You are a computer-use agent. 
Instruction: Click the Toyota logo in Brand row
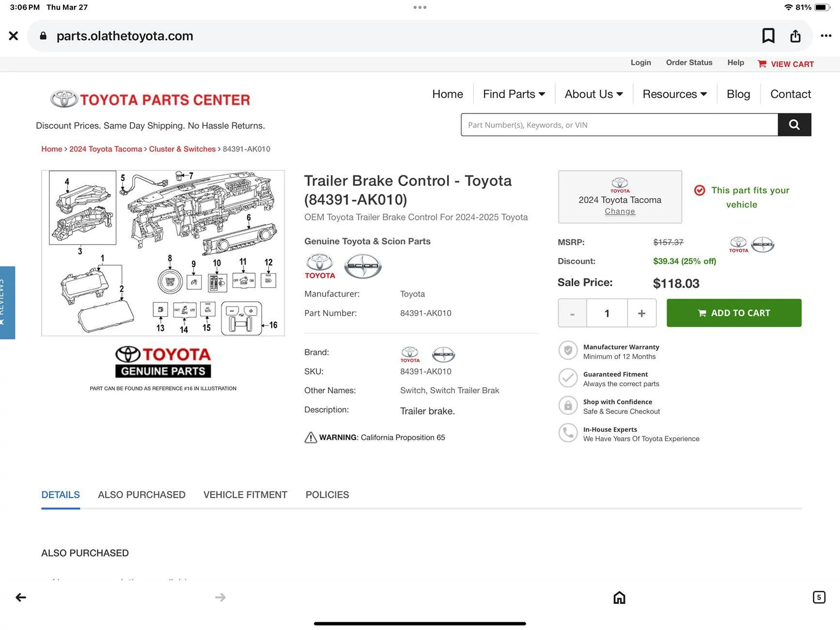410,354
